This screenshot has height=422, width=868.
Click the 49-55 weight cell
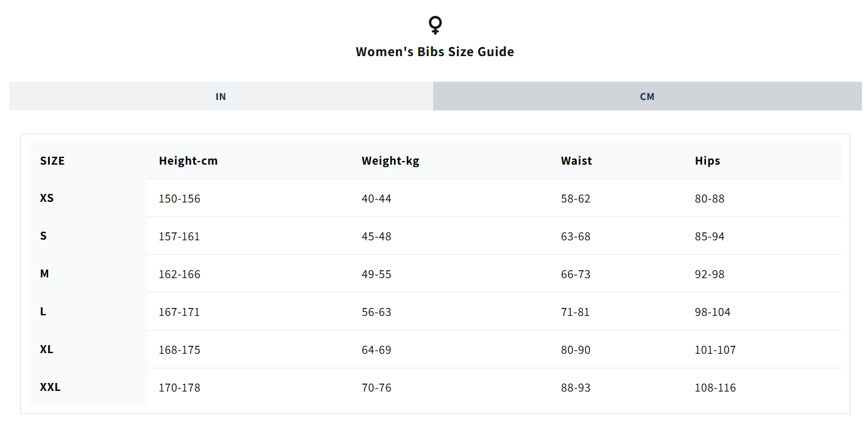coord(376,274)
